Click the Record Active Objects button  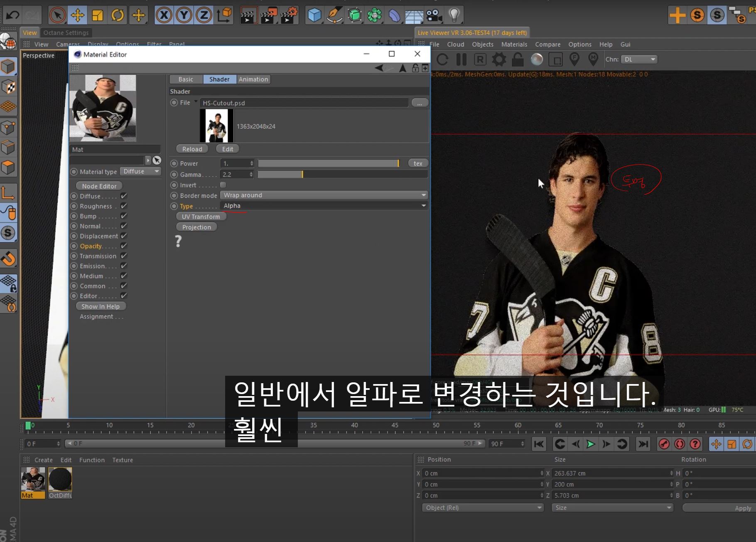click(x=664, y=444)
